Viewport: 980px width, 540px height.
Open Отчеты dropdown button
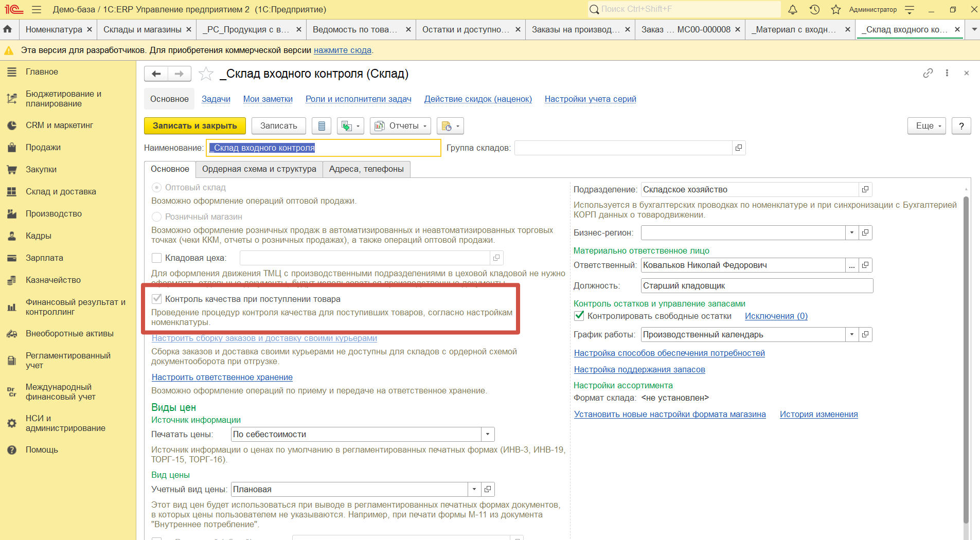(400, 126)
